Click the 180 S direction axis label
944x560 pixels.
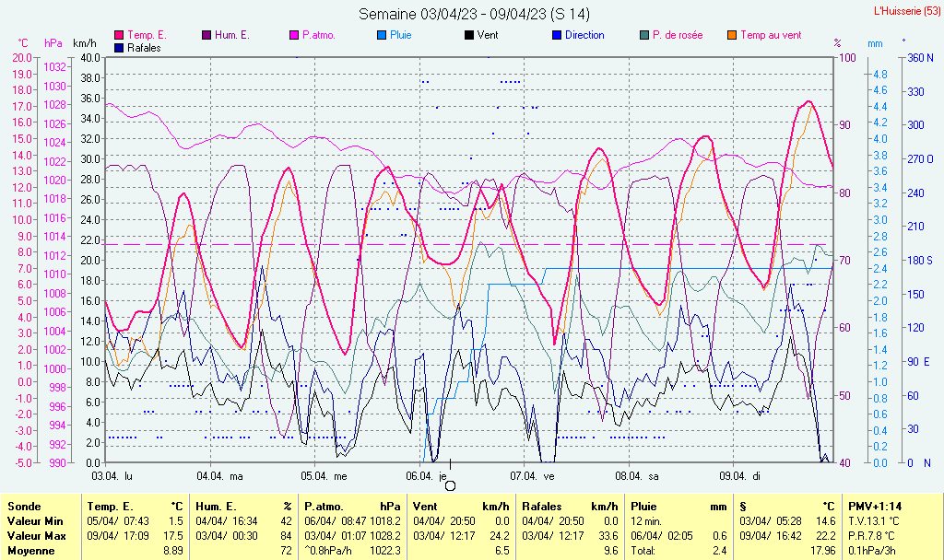[x=921, y=260]
